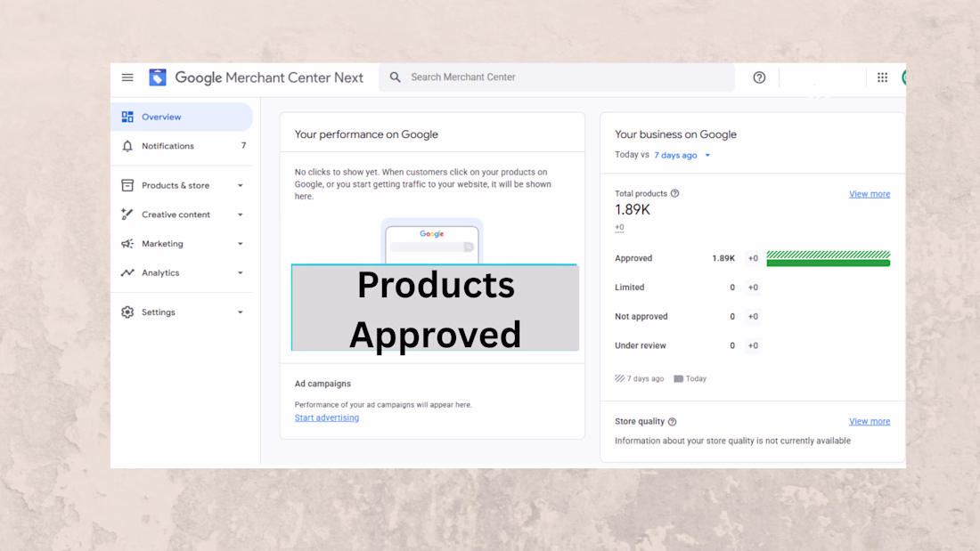This screenshot has height=551, width=980.
Task: Open the Analytics menu label
Action: (x=160, y=273)
